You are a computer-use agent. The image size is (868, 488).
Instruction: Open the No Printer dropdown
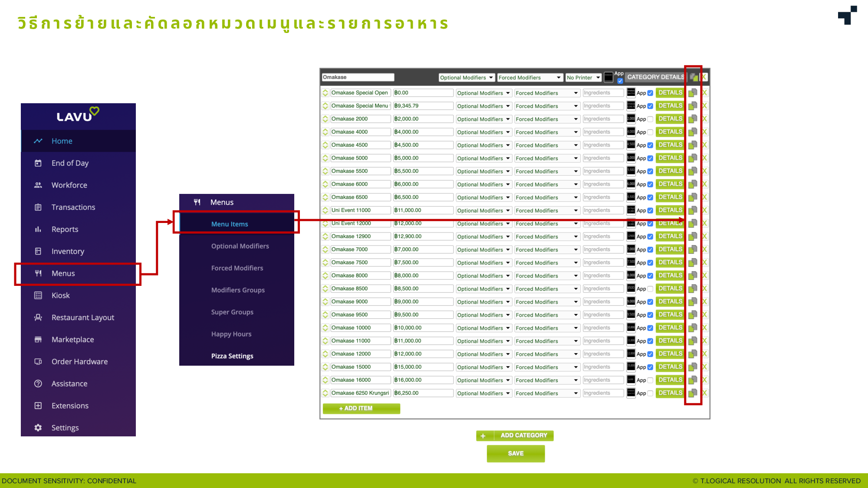[x=583, y=78]
